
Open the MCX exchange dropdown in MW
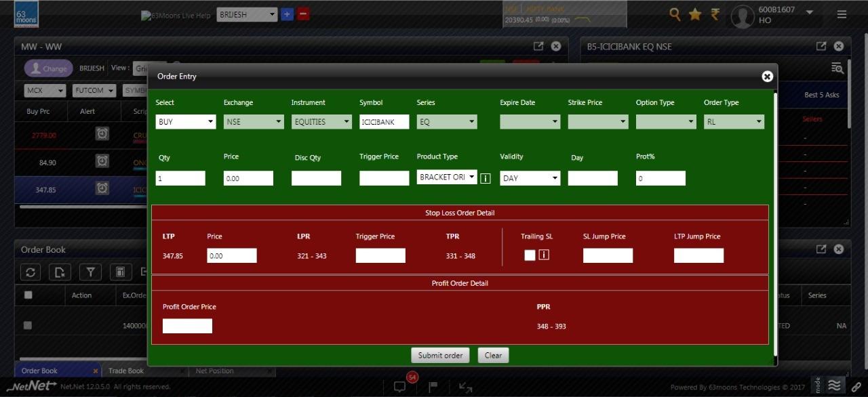click(x=45, y=90)
